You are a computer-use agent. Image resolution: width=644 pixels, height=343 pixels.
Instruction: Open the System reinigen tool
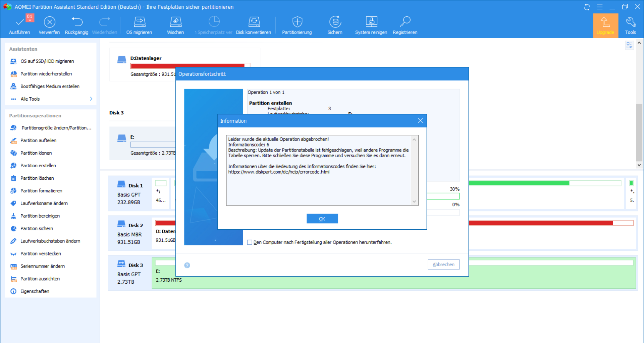(x=371, y=25)
